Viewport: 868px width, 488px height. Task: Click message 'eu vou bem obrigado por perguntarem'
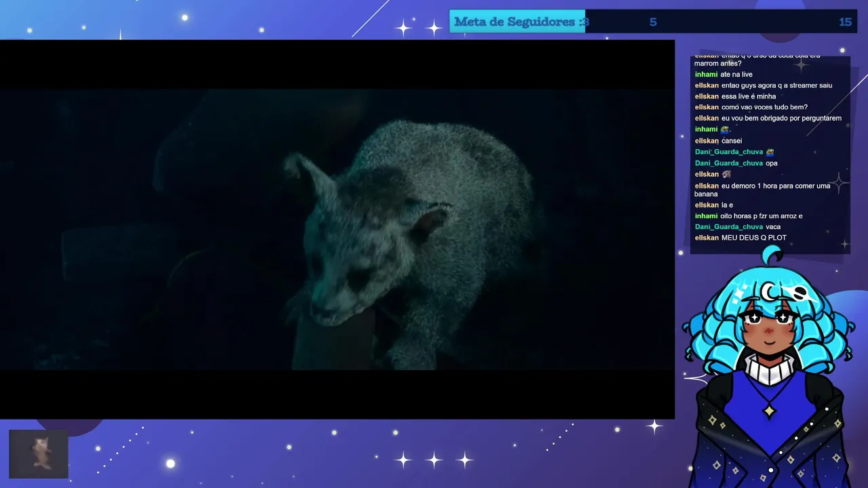781,118
